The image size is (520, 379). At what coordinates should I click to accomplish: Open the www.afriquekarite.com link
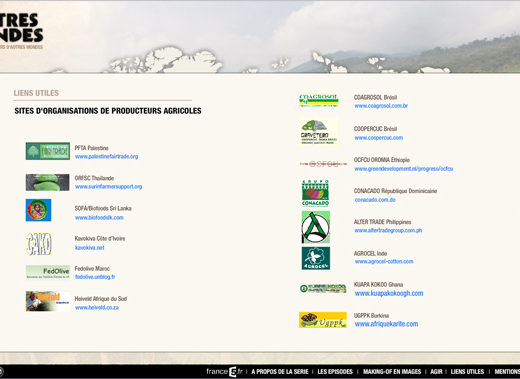click(386, 324)
